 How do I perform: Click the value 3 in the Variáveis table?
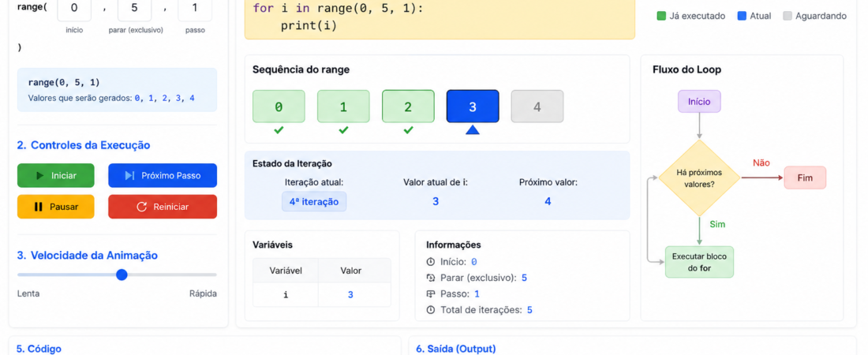(x=350, y=294)
